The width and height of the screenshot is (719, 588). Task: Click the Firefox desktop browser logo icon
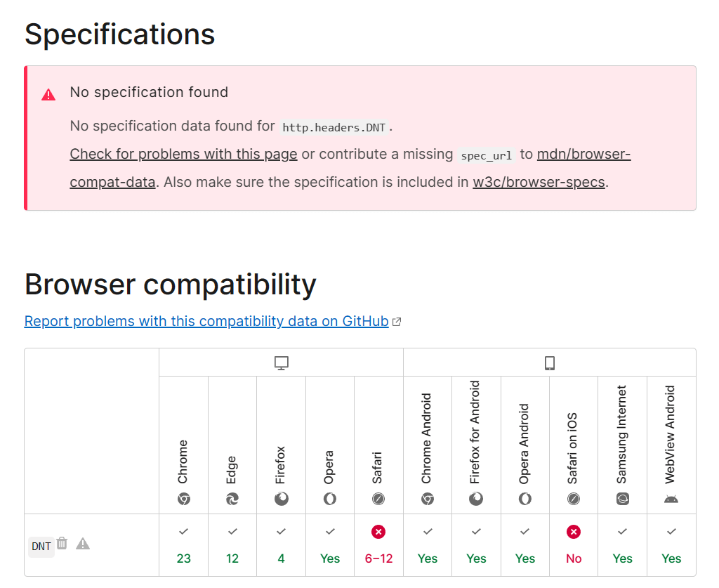(281, 499)
